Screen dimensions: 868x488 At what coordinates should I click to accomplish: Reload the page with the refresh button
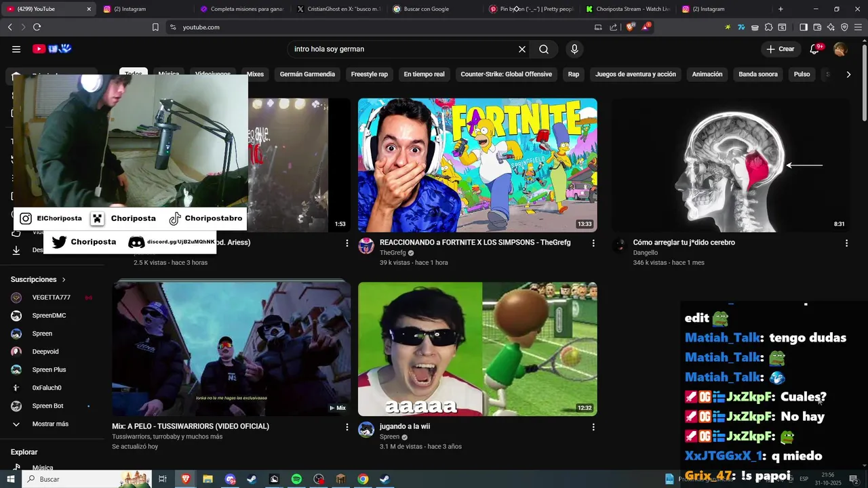click(x=37, y=27)
